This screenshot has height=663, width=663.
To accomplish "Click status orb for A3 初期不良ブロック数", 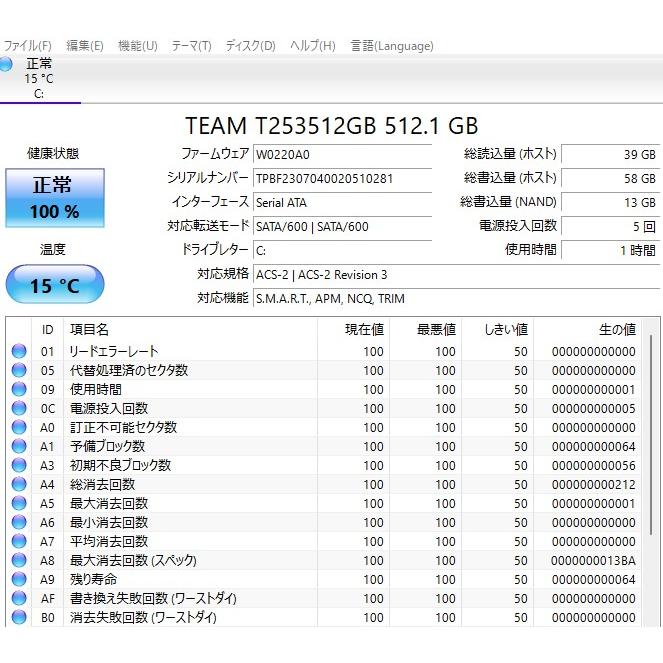I will (x=19, y=466).
